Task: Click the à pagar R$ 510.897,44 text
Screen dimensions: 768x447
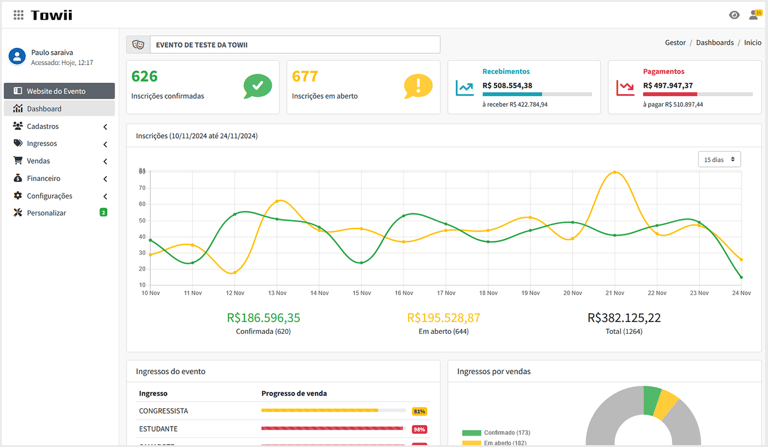Action: (x=673, y=104)
